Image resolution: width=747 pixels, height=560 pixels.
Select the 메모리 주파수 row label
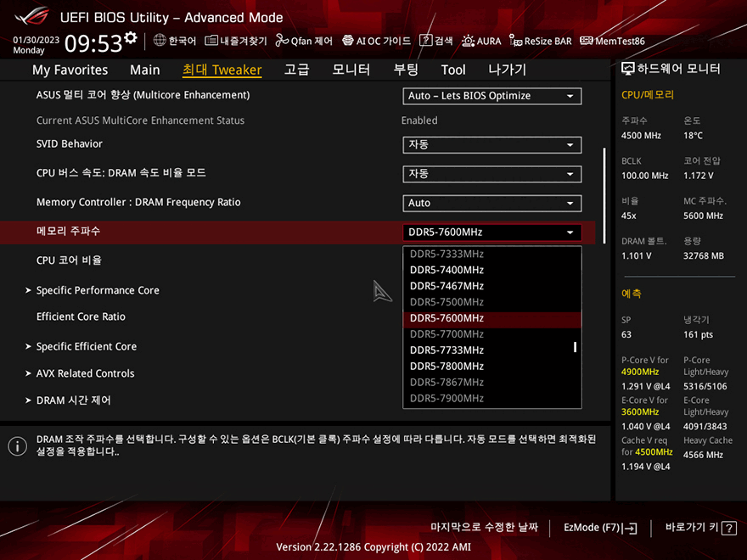68,232
